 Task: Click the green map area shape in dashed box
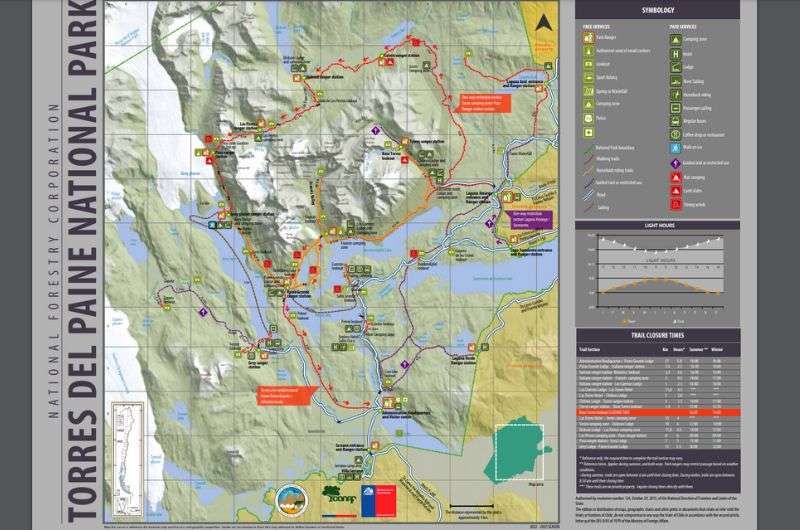click(x=518, y=449)
